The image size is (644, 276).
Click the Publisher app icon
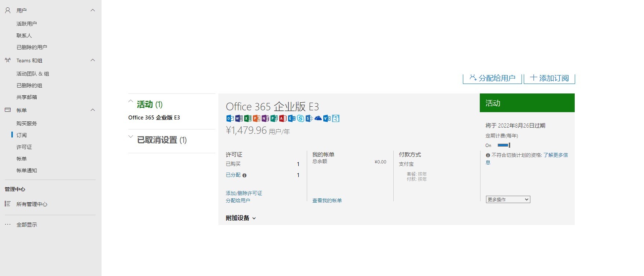coord(274,118)
